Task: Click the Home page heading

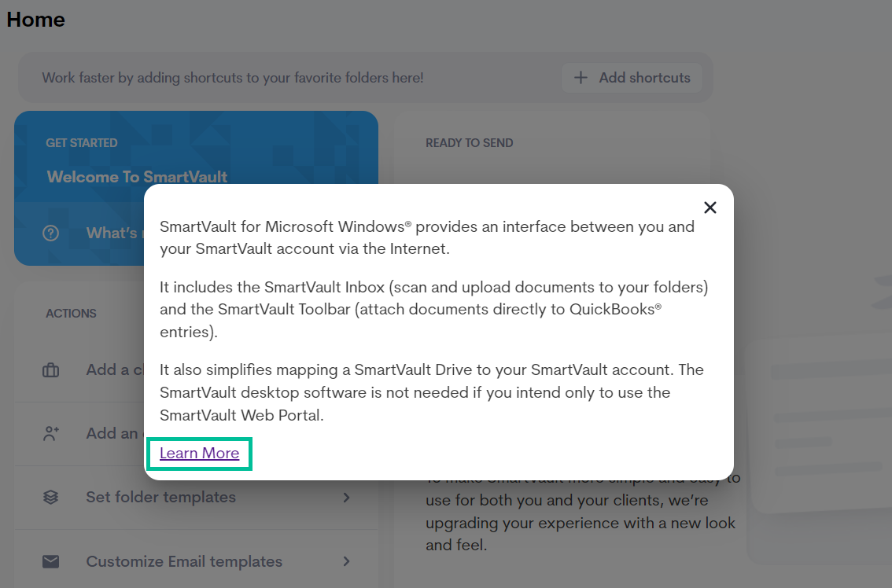Action: click(x=36, y=20)
